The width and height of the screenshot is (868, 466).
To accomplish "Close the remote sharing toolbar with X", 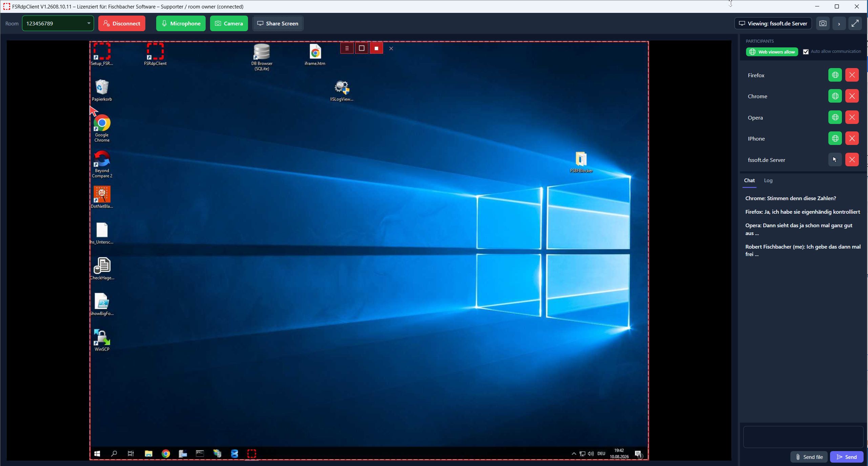I will click(x=391, y=48).
